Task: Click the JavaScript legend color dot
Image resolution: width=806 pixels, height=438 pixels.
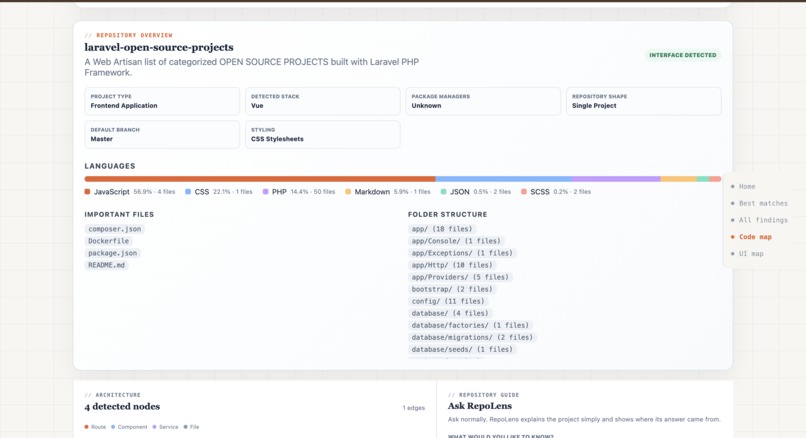Action: click(87, 192)
